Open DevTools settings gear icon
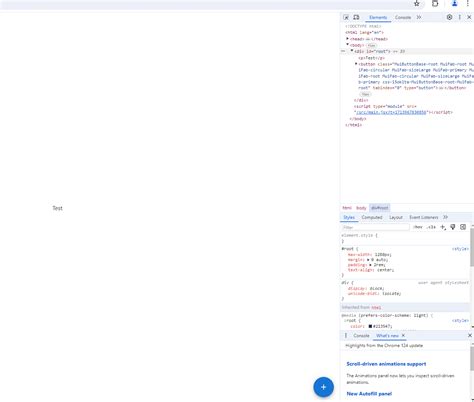 click(x=449, y=17)
